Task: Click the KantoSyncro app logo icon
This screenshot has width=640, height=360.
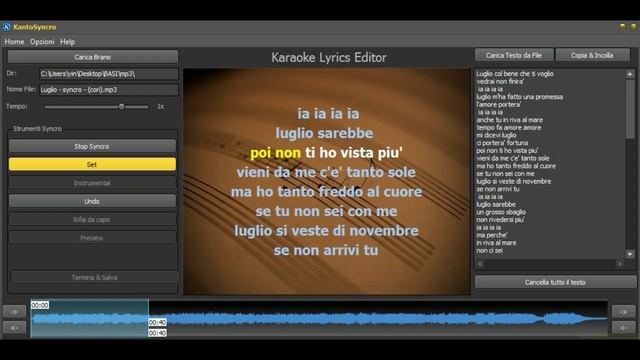Action: pyautogui.click(x=6, y=27)
